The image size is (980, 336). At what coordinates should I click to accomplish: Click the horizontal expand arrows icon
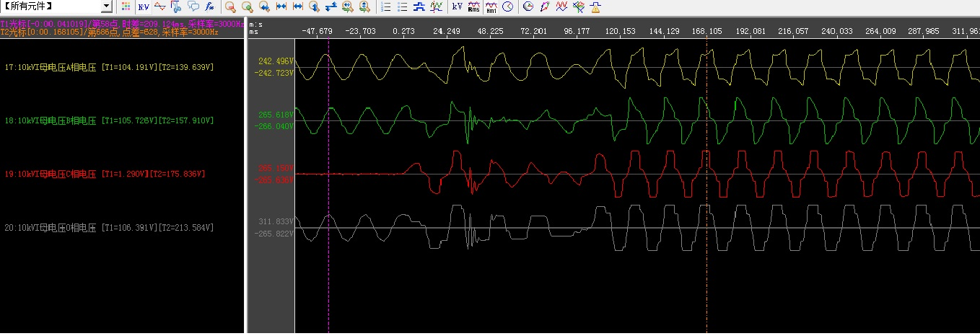tap(297, 6)
